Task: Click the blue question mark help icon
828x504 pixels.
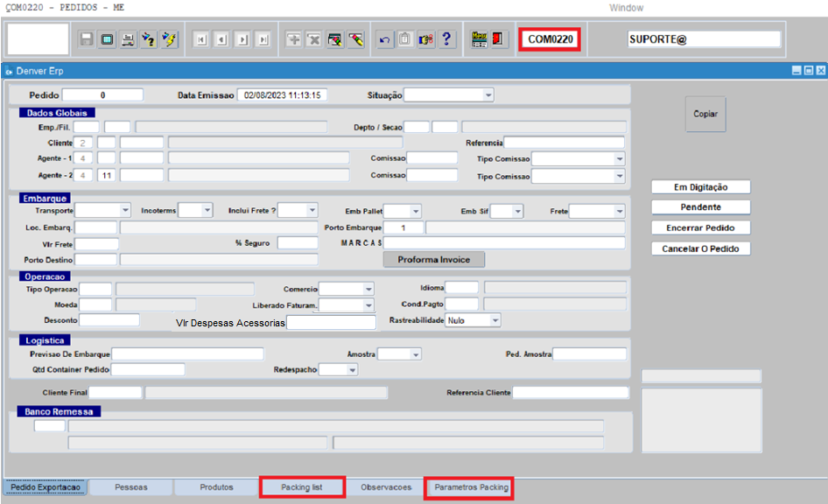Action: coord(446,39)
